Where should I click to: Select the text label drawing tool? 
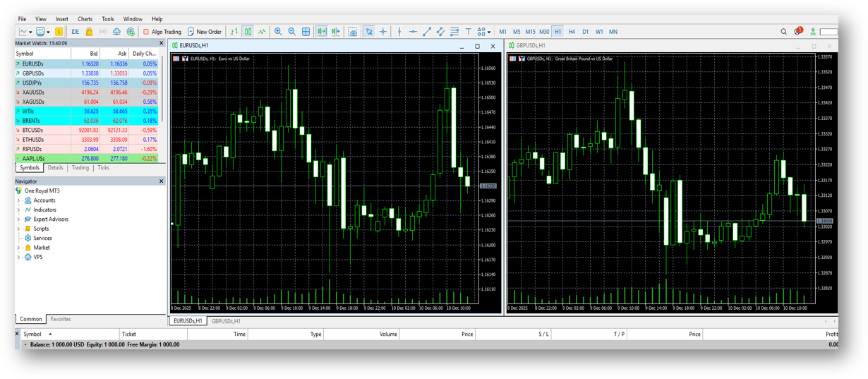468,32
